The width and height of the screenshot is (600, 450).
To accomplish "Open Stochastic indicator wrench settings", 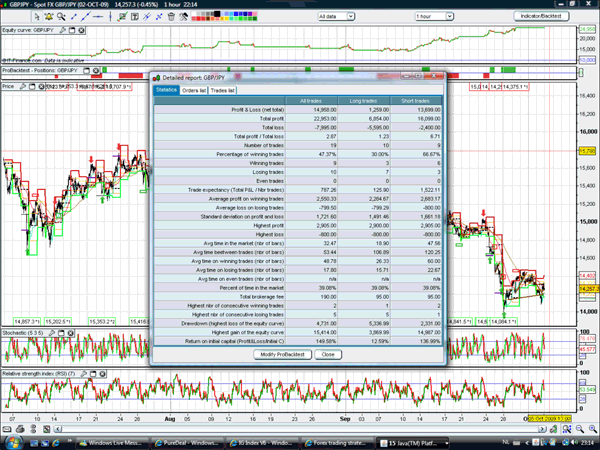I will (52, 333).
